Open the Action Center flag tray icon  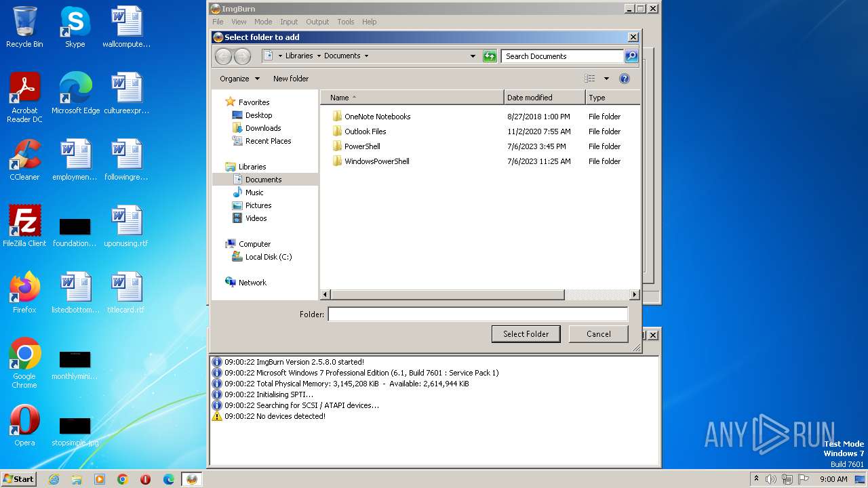pos(804,479)
